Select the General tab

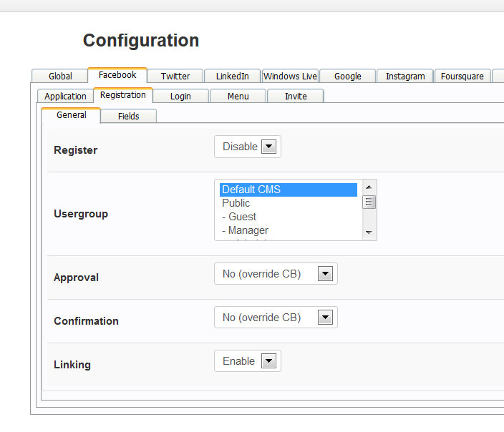click(71, 115)
